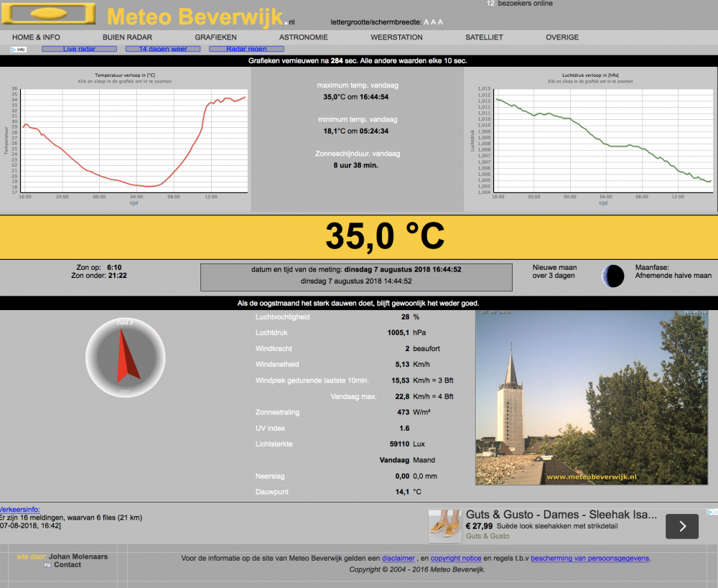Click the 14 dagen weer link
The width and height of the screenshot is (718, 588).
pos(163,49)
